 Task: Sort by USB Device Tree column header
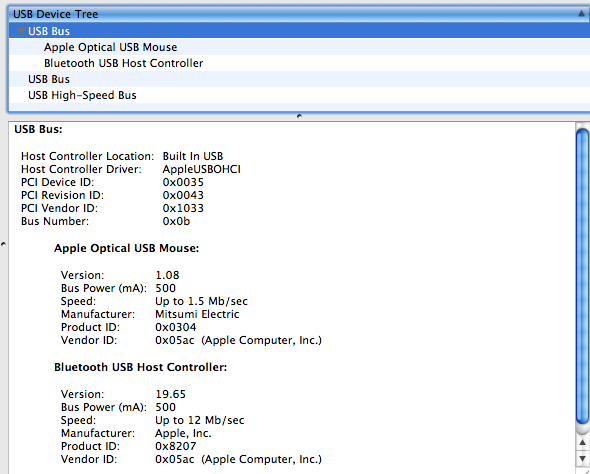tap(299, 14)
